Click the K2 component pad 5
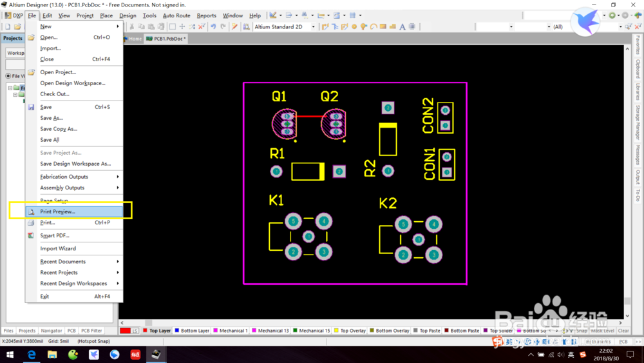The height and width of the screenshot is (363, 644). point(403,224)
